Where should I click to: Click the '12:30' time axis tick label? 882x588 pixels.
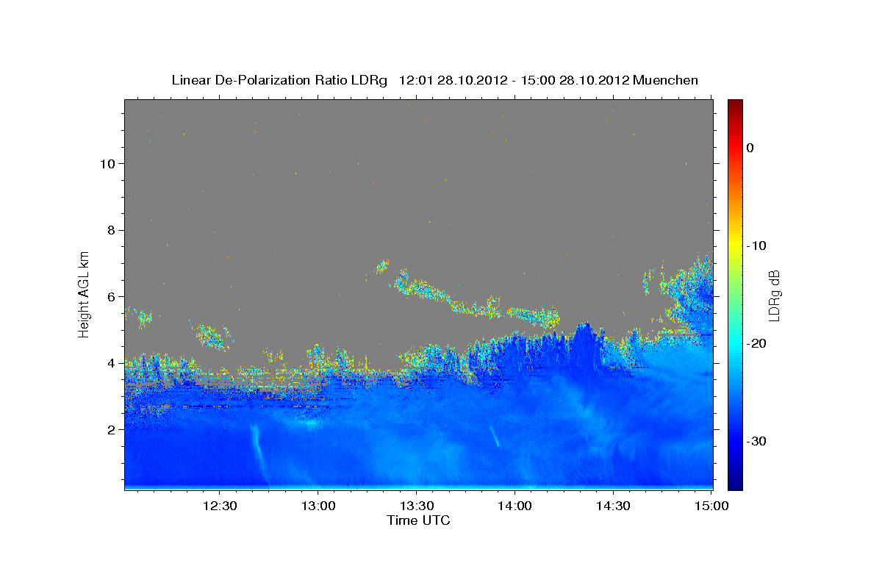[220, 506]
